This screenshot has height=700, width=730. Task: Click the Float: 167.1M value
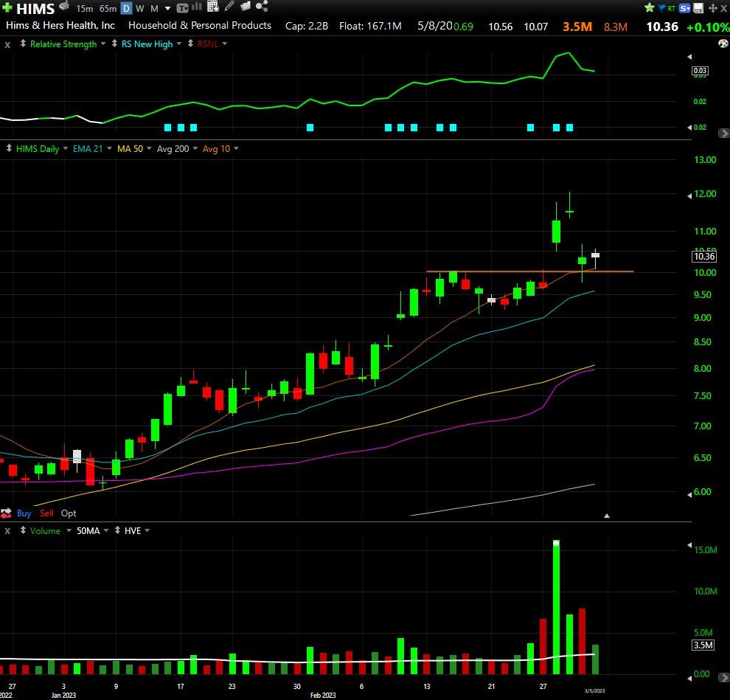point(370,26)
